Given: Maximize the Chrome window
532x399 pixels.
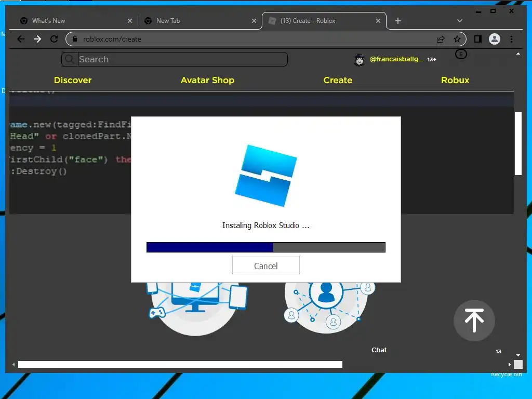Looking at the screenshot, I should 493,11.
